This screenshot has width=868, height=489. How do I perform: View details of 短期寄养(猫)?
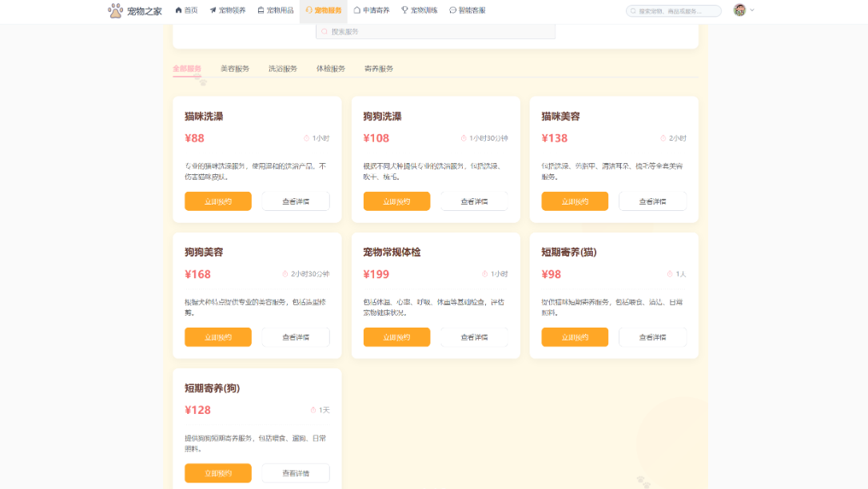click(x=653, y=337)
